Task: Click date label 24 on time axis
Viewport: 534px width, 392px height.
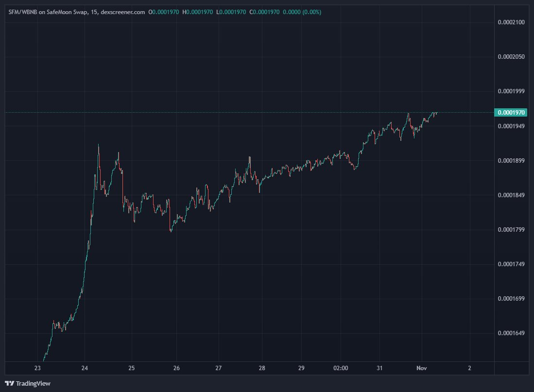Action: 85,368
